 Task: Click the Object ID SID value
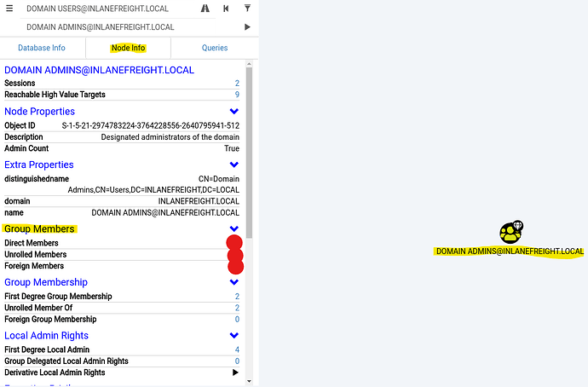click(150, 125)
